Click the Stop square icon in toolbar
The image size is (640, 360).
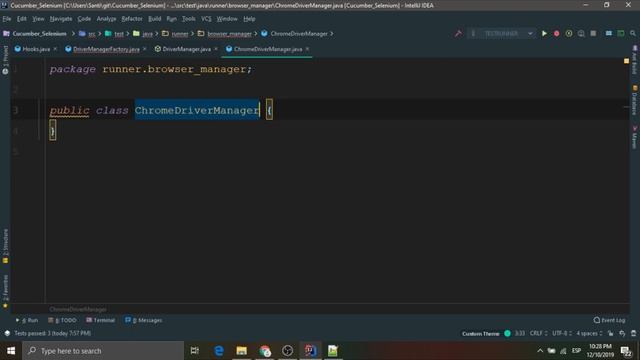coord(593,33)
